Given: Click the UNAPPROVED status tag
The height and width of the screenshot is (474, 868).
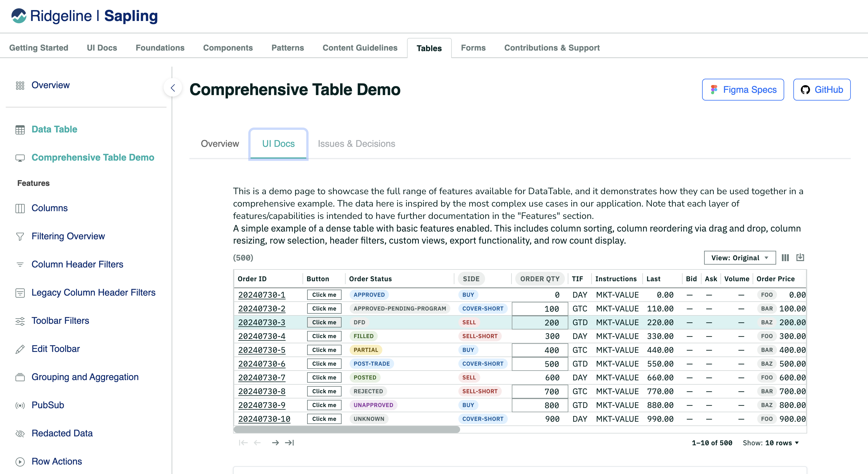Looking at the screenshot, I should (373, 405).
